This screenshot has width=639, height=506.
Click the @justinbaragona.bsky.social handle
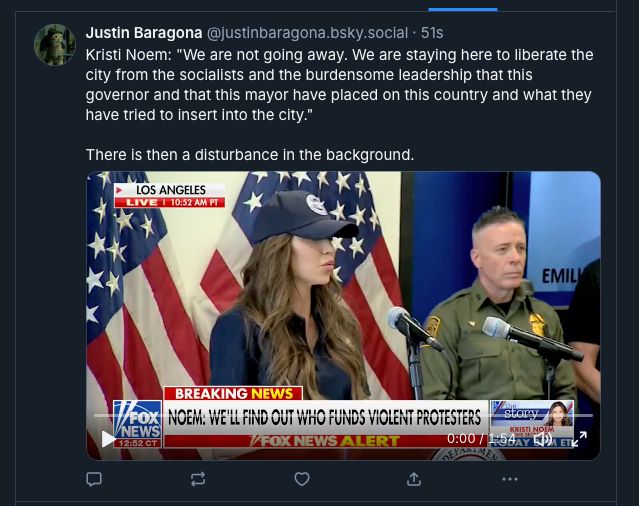click(307, 33)
